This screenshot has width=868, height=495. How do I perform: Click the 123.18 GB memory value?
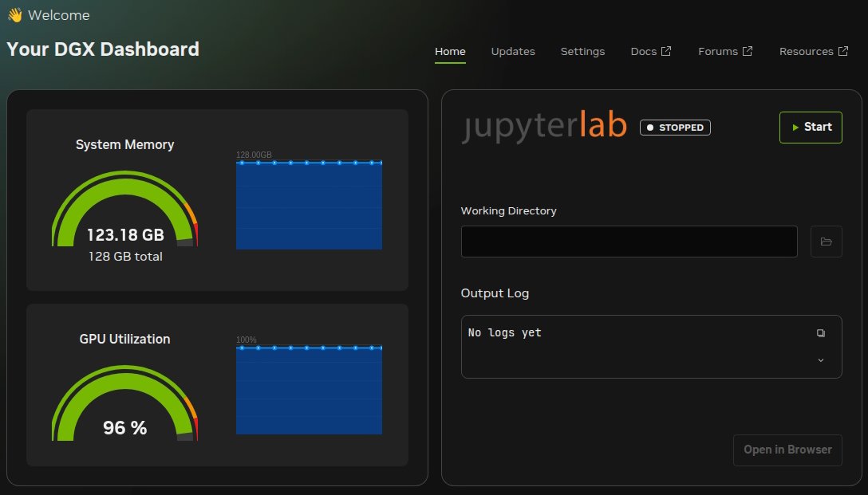pos(125,235)
